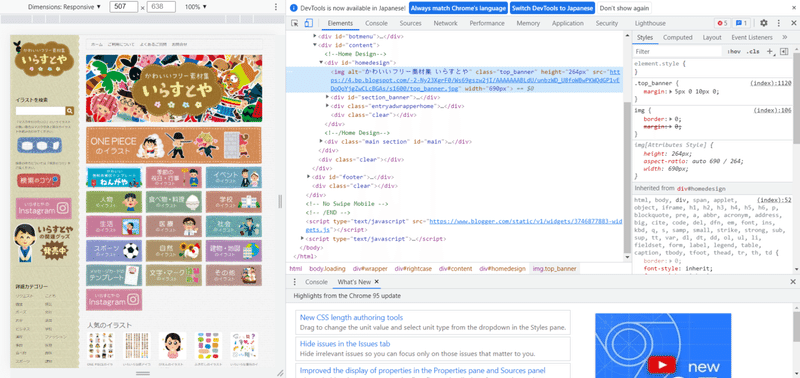This screenshot has width=800, height=378.
Task: Switch to the Security tab
Action: tap(607, 23)
